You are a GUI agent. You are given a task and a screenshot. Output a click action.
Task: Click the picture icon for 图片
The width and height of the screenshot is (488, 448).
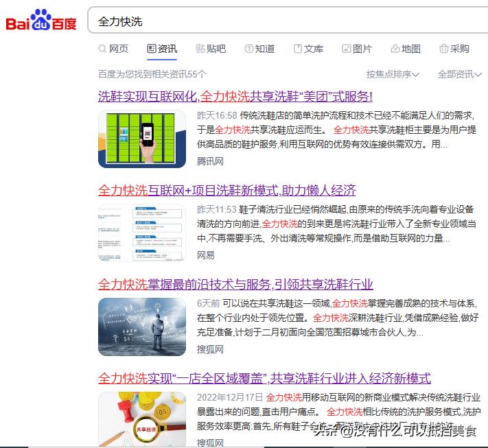pos(347,49)
